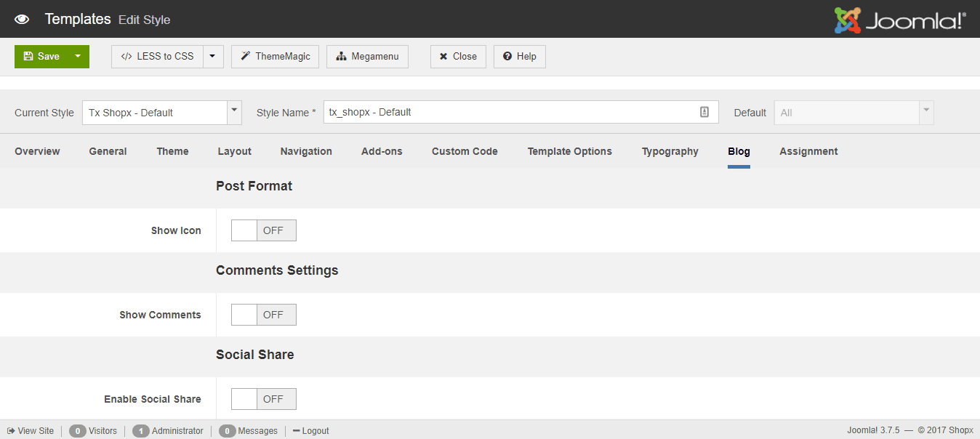Viewport: 980px width, 439px height.
Task: Open the Current Style dropdown
Action: click(x=233, y=112)
